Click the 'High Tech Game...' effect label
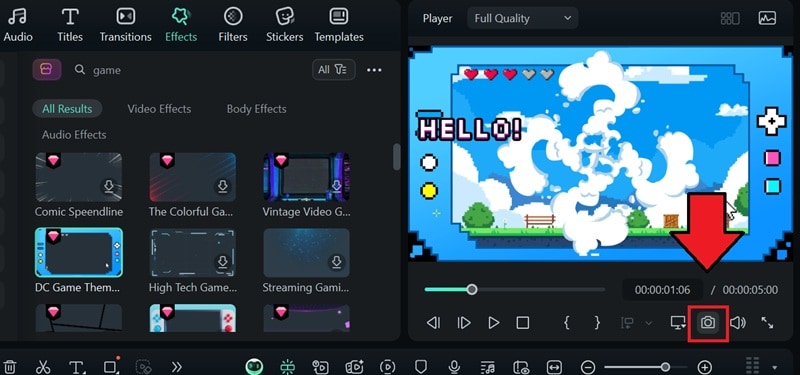The width and height of the screenshot is (800, 375). click(x=192, y=288)
